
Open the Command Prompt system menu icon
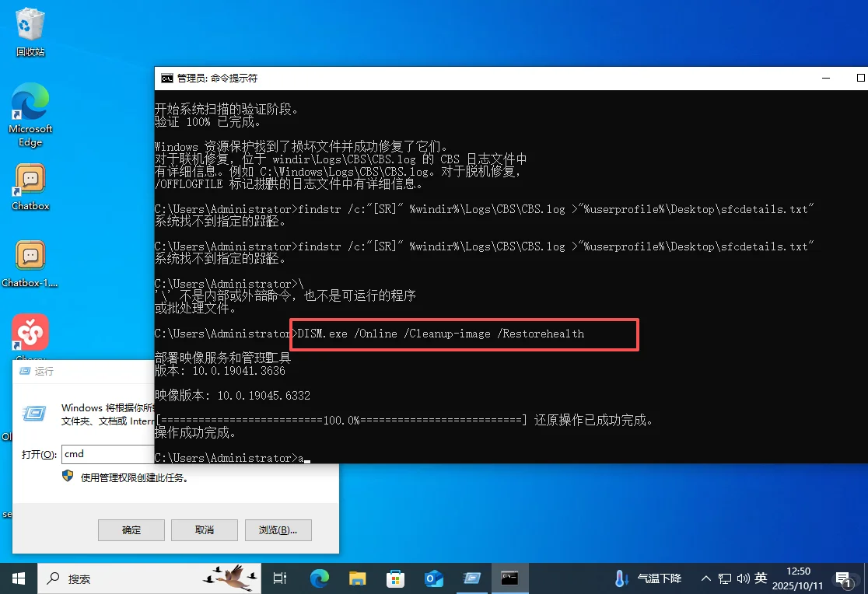click(x=166, y=78)
